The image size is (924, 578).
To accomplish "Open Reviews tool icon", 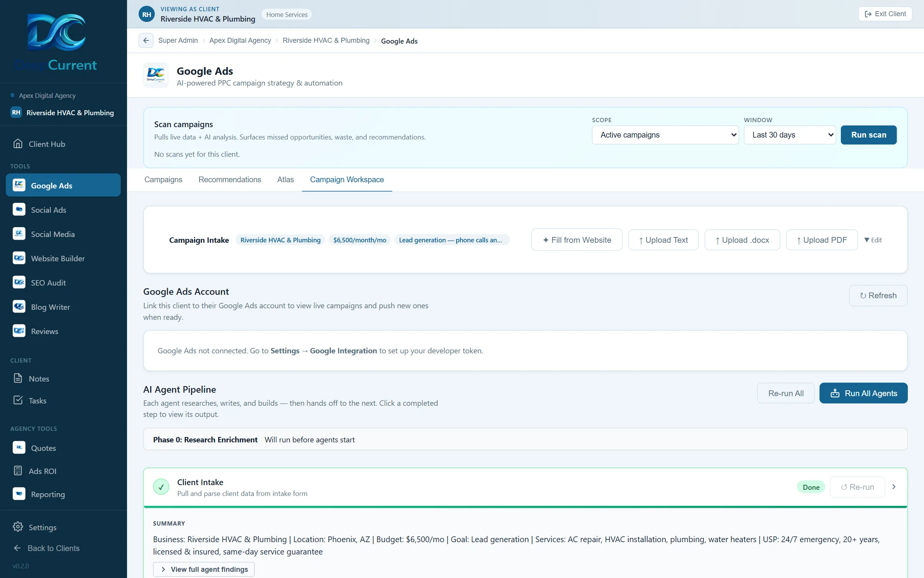I will (19, 331).
